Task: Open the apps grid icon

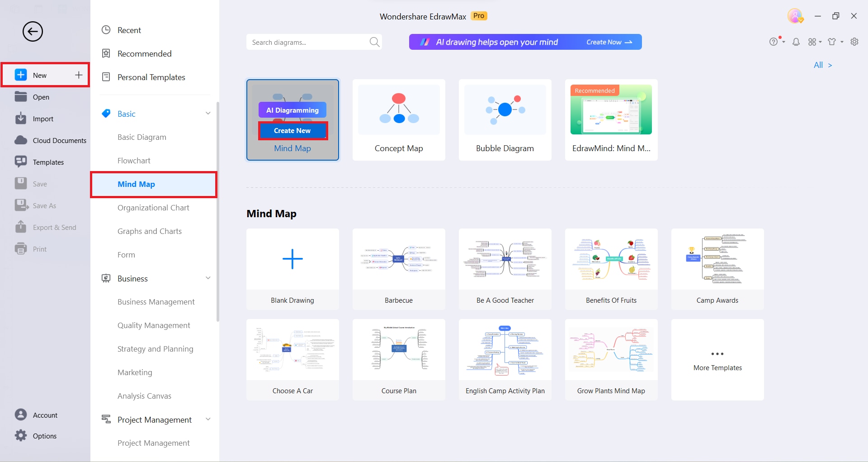Action: [812, 42]
